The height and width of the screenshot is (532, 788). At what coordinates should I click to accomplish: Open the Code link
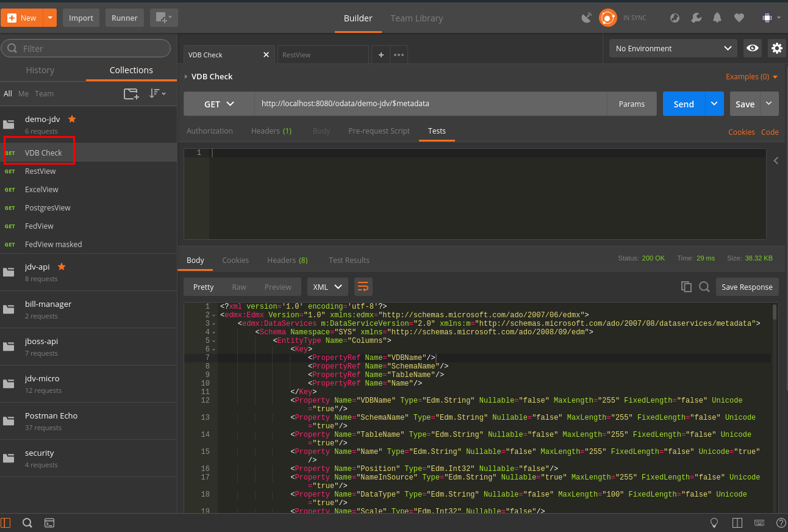pos(770,132)
